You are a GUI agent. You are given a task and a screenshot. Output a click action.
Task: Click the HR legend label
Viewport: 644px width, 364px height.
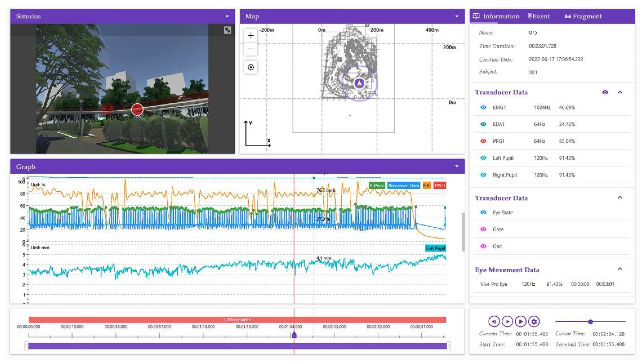coord(426,186)
